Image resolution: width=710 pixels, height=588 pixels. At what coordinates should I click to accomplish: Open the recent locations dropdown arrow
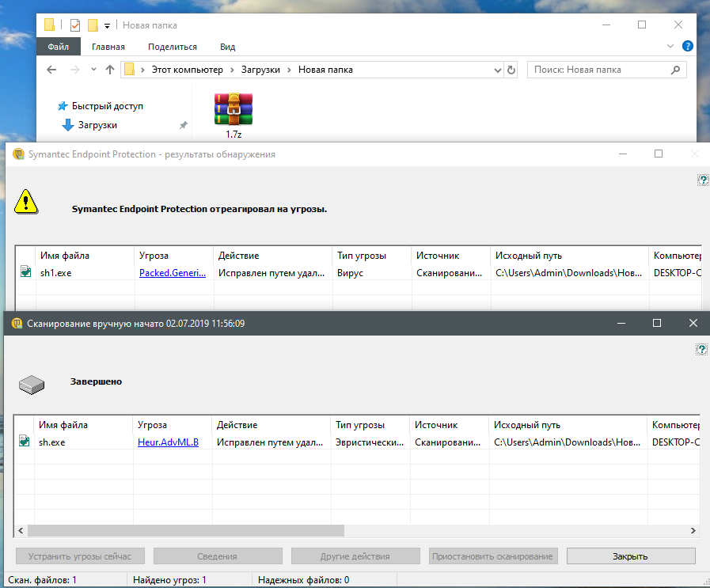(x=93, y=70)
